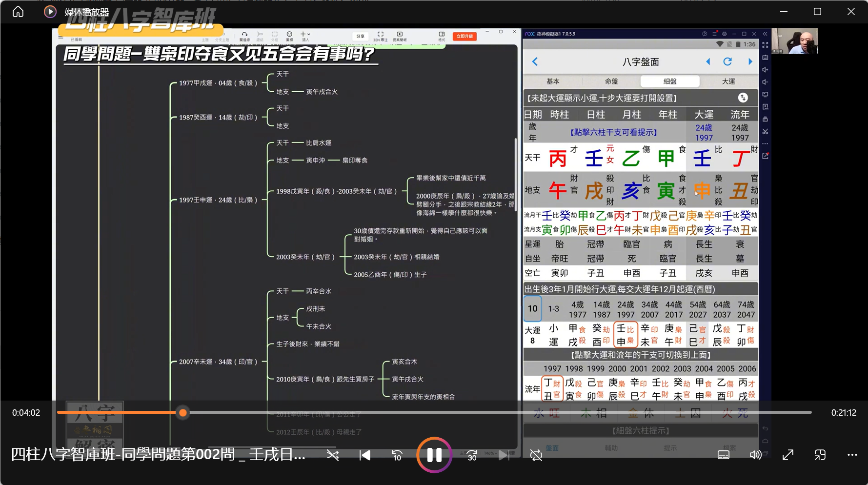This screenshot has width=868, height=485.
Task: Switch to the 命盤 tab
Action: pyautogui.click(x=611, y=81)
